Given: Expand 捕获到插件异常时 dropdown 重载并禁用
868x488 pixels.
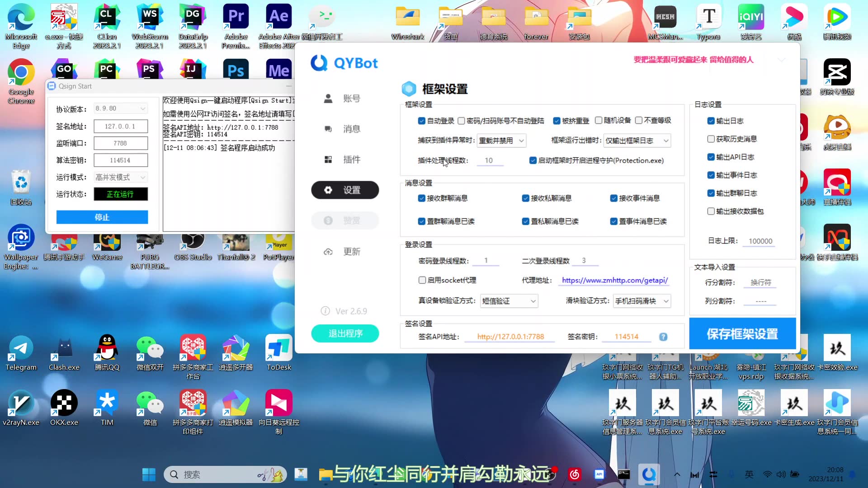Looking at the screenshot, I should click(502, 141).
